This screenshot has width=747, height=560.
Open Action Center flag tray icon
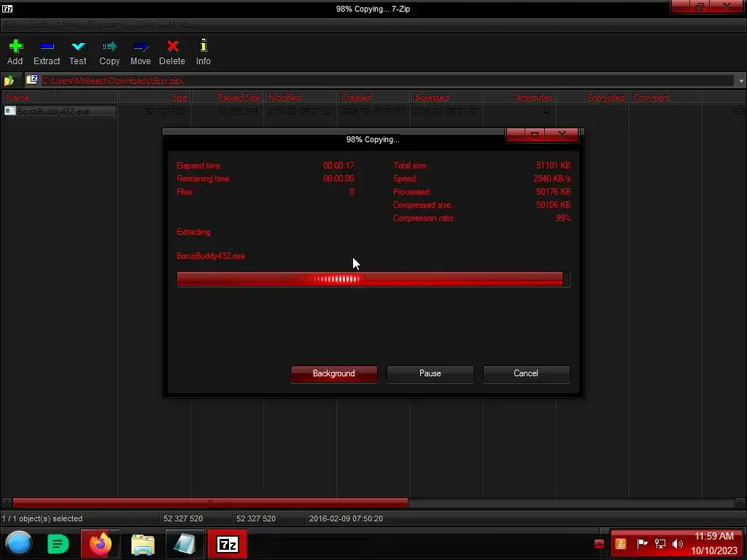pos(642,543)
